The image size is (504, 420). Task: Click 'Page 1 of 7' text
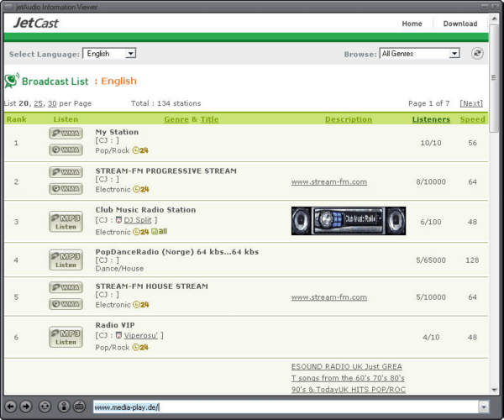(428, 103)
